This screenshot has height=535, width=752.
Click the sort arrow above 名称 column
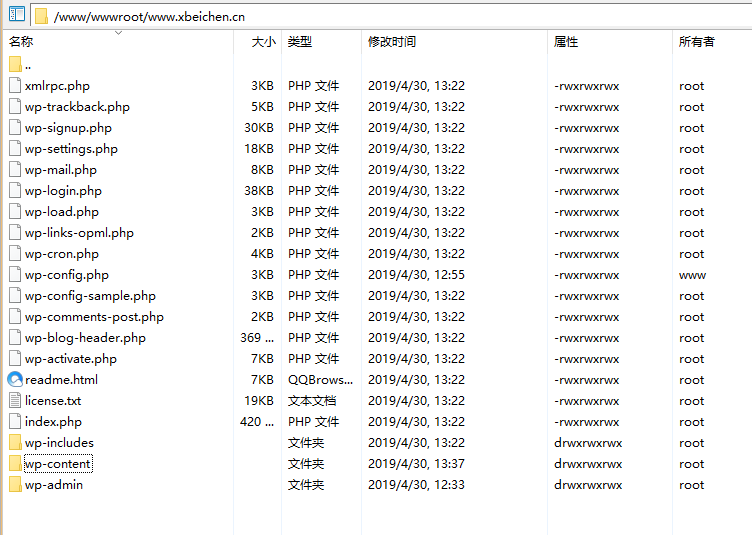tap(118, 33)
